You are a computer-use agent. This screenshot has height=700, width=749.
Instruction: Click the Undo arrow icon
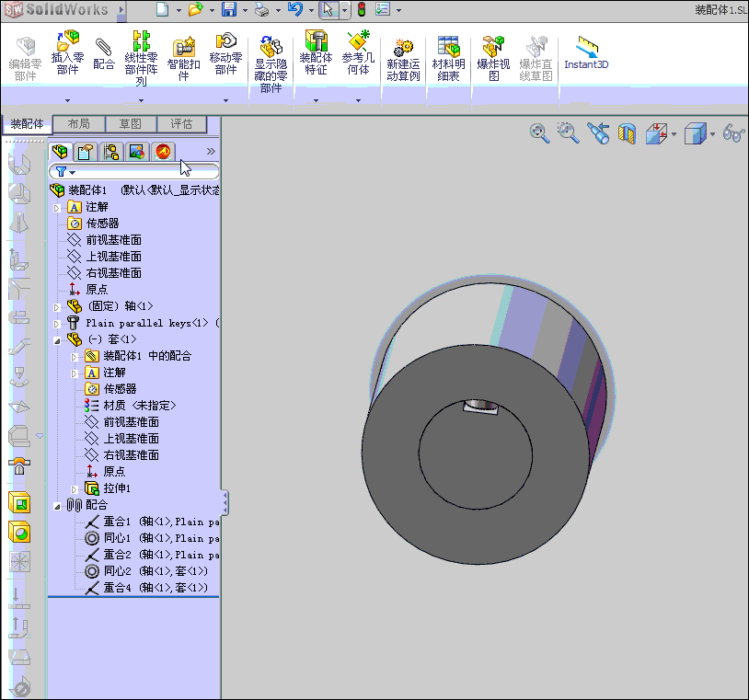(295, 9)
